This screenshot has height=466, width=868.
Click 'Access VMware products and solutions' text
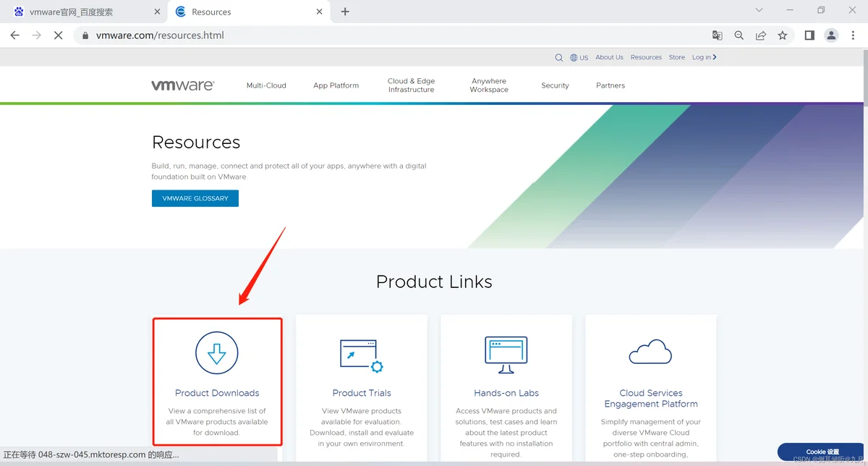(x=506, y=433)
